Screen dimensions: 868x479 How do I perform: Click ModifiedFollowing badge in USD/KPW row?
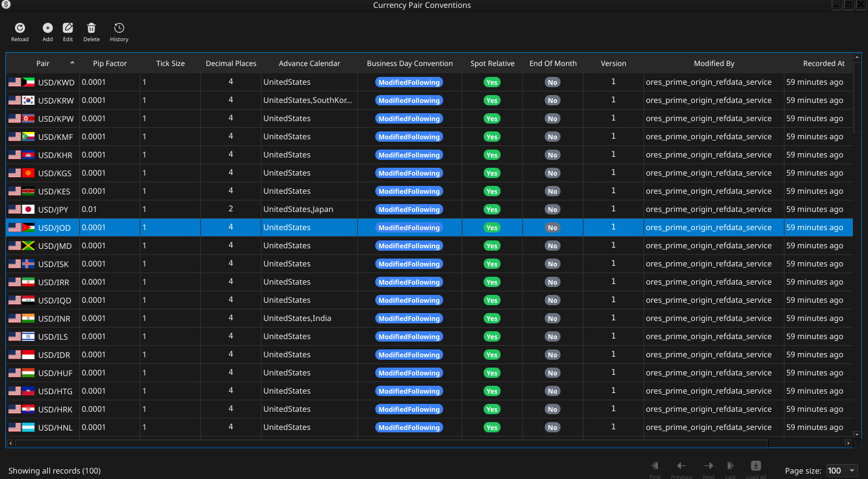[x=409, y=119]
